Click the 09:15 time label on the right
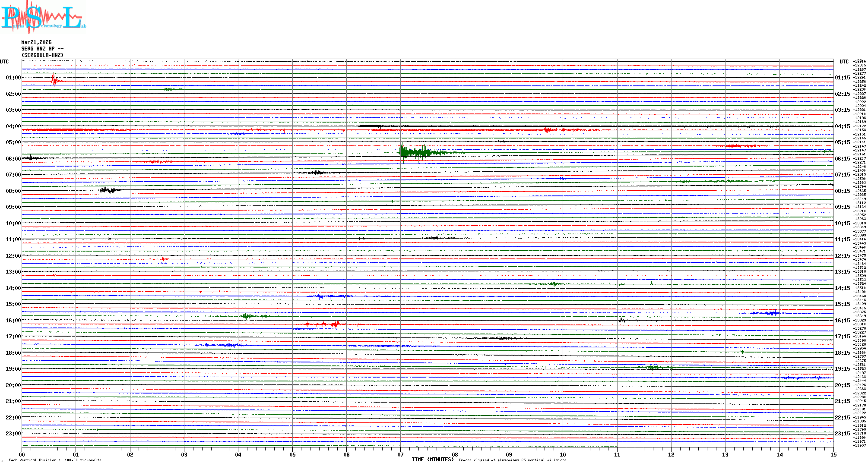Viewport: 868px width, 466px height. tap(842, 207)
